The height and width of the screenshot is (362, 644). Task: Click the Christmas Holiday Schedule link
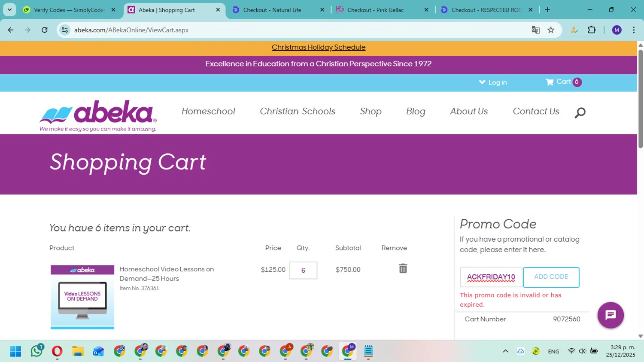pyautogui.click(x=319, y=48)
